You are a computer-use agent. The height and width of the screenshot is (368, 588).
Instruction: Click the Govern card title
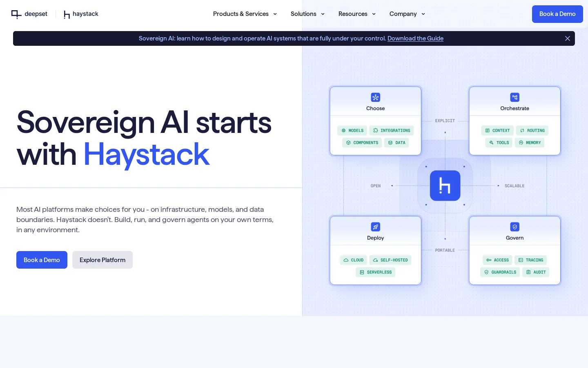click(514, 238)
